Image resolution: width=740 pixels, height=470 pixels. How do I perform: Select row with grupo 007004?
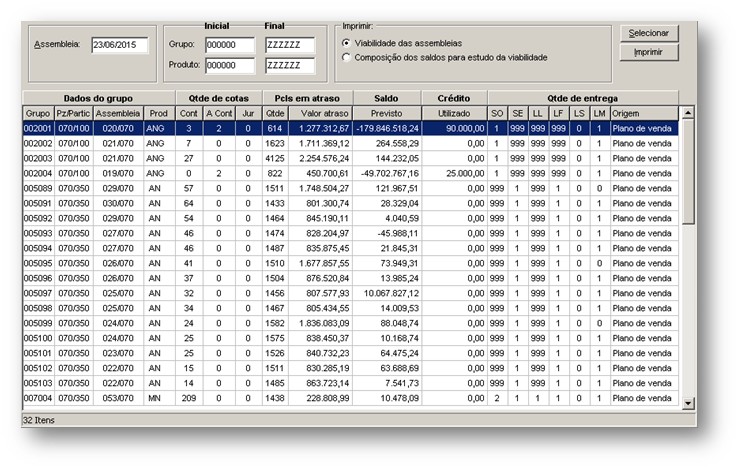click(x=351, y=398)
